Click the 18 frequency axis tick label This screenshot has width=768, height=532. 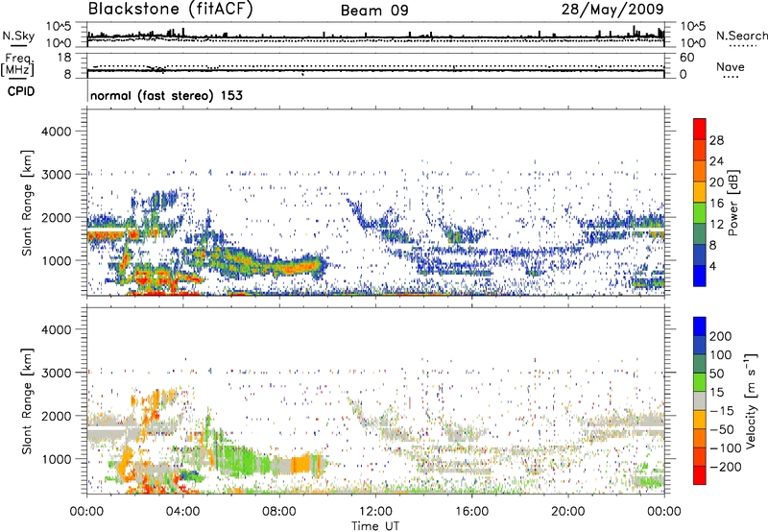(x=64, y=57)
